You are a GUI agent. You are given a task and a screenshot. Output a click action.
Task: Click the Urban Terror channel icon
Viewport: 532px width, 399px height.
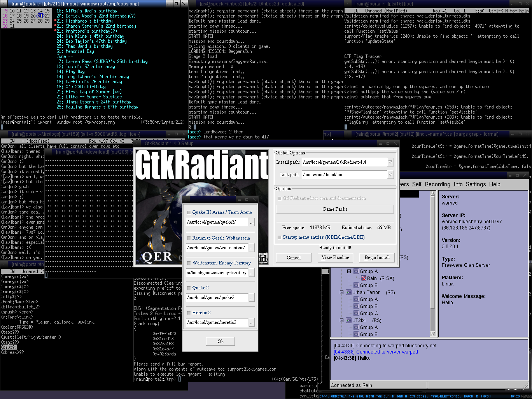(x=349, y=292)
